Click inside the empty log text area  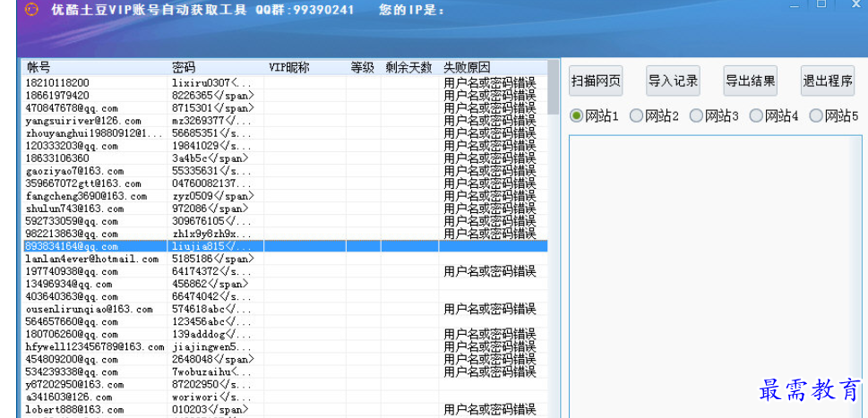(x=715, y=277)
